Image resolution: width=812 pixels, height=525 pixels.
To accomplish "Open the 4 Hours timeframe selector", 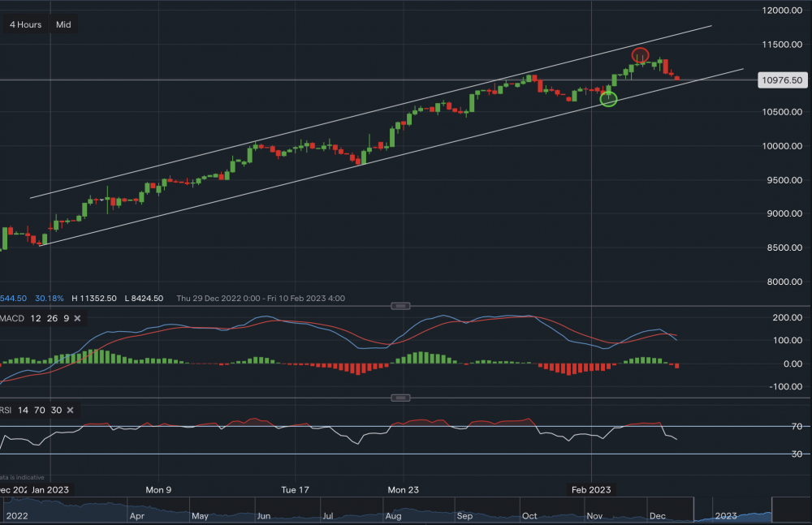I will click(x=24, y=24).
